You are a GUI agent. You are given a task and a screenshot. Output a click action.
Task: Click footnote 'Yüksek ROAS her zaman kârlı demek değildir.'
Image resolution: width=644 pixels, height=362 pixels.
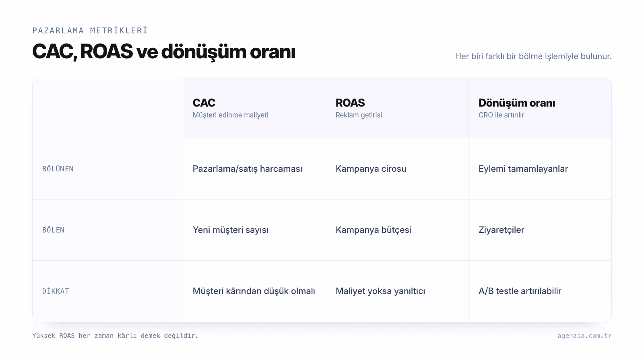(x=116, y=335)
